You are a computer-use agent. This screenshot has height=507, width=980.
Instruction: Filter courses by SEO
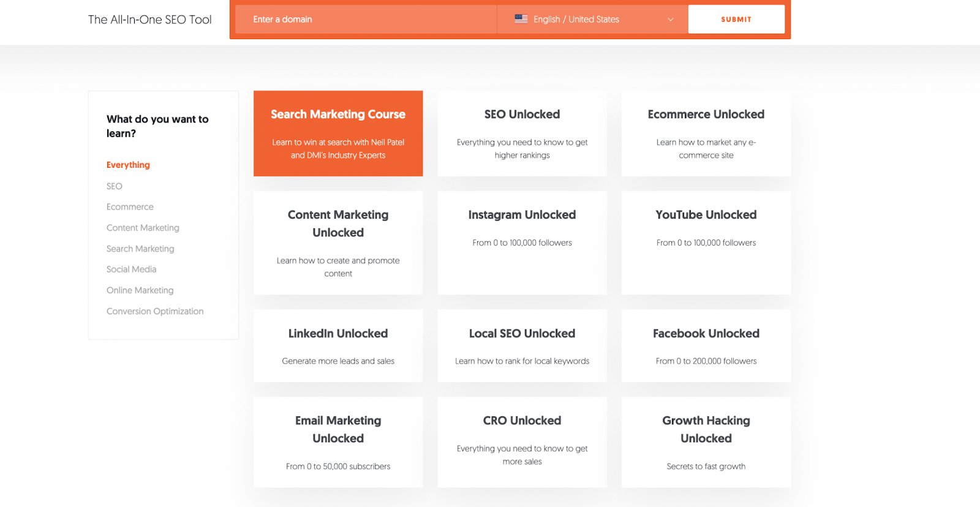(115, 186)
